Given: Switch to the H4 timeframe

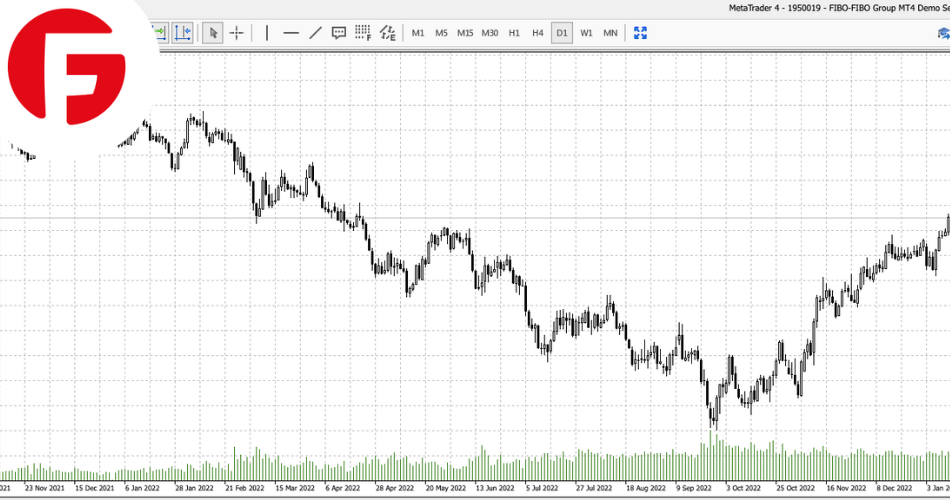Looking at the screenshot, I should [538, 33].
